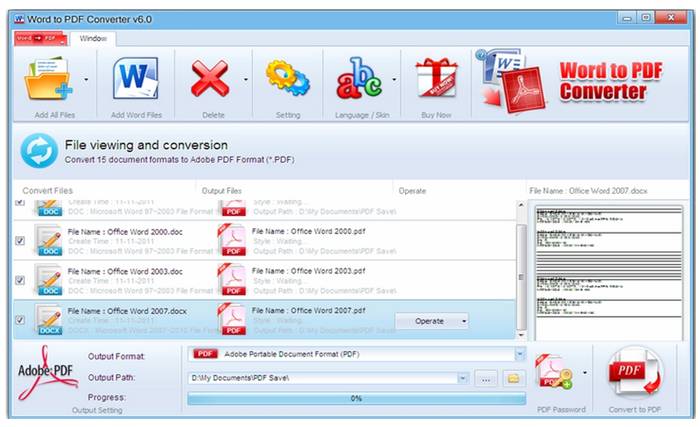Click the Buy Now gift box icon
Viewport: 700px width, 427px height.
[436, 78]
